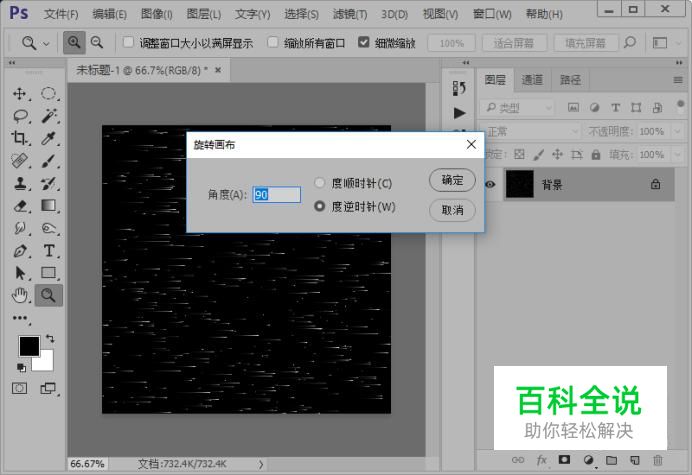Select the Move tool

[19, 94]
